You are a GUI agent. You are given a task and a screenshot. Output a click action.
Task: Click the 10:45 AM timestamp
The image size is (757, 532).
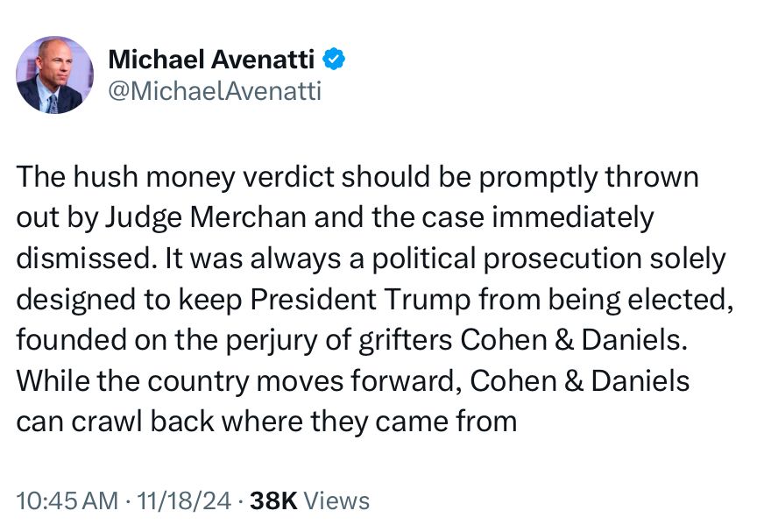pyautogui.click(x=67, y=500)
